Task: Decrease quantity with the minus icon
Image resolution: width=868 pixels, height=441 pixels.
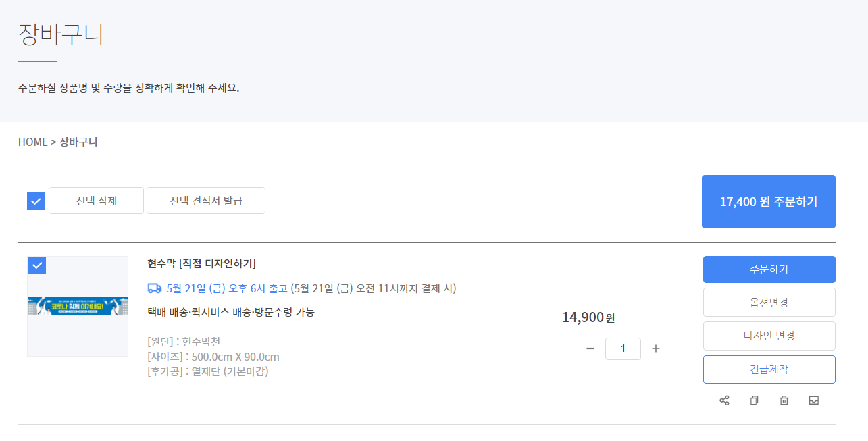Action: [590, 348]
